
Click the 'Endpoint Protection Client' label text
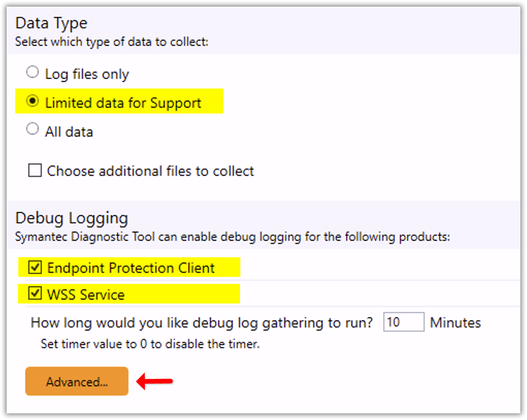[131, 268]
